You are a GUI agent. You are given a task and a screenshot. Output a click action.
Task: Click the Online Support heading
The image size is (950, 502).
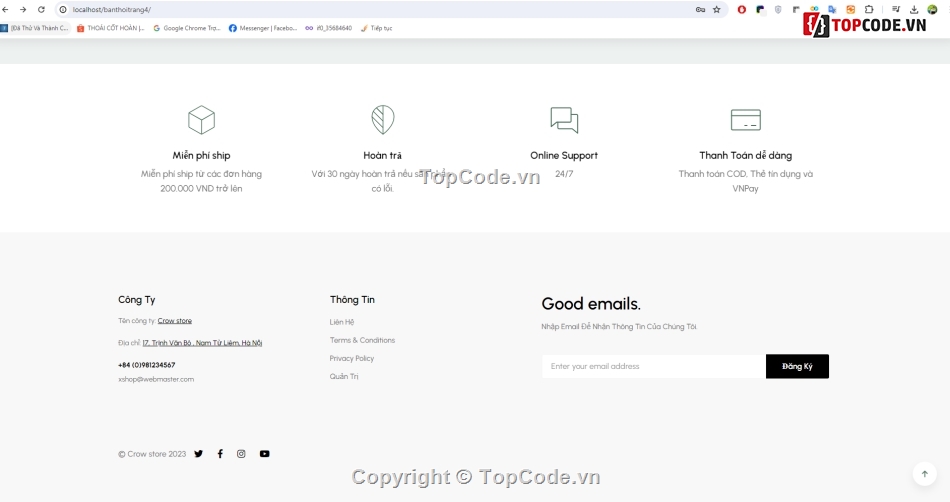(564, 156)
